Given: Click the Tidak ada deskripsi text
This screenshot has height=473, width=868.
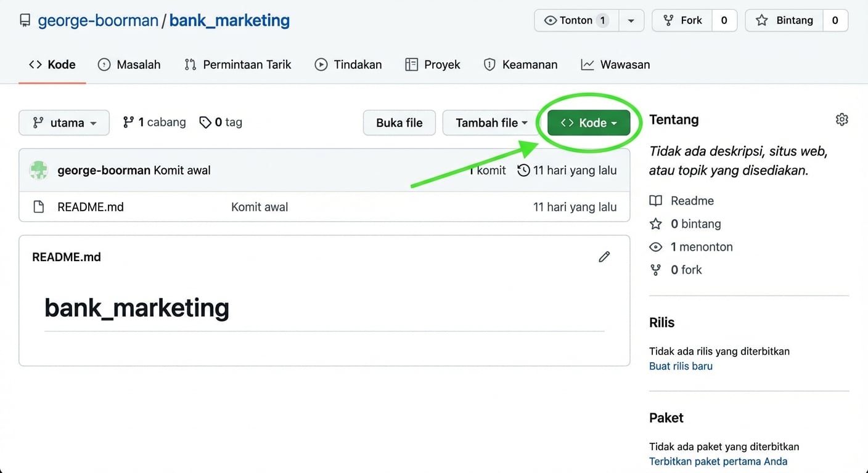Looking at the screenshot, I should tap(739, 161).
